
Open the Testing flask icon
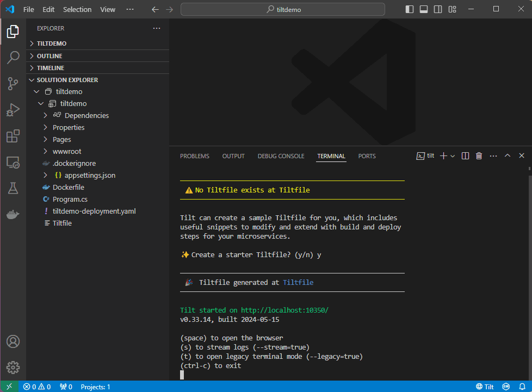pyautogui.click(x=13, y=188)
